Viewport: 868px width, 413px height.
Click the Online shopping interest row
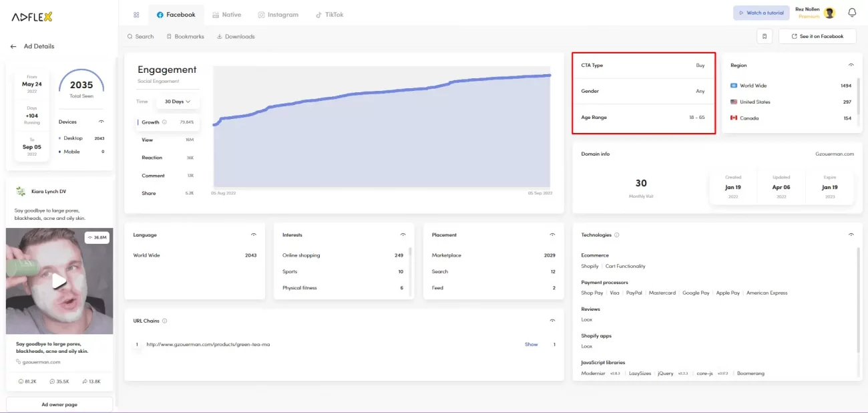coord(343,255)
